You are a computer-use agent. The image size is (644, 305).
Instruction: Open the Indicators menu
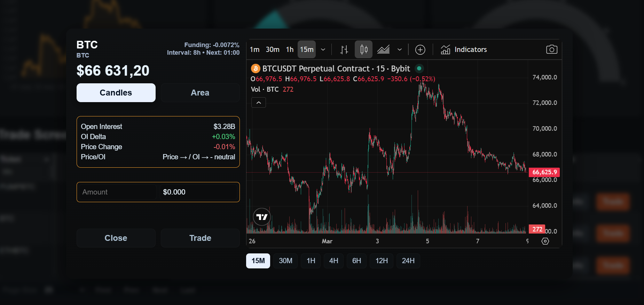pyautogui.click(x=464, y=49)
